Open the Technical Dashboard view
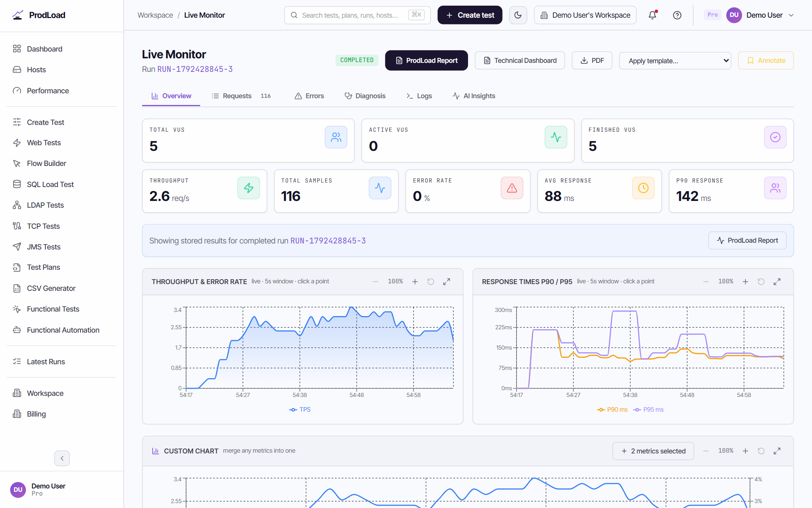Screen dimensions: 812x508 (x=520, y=61)
